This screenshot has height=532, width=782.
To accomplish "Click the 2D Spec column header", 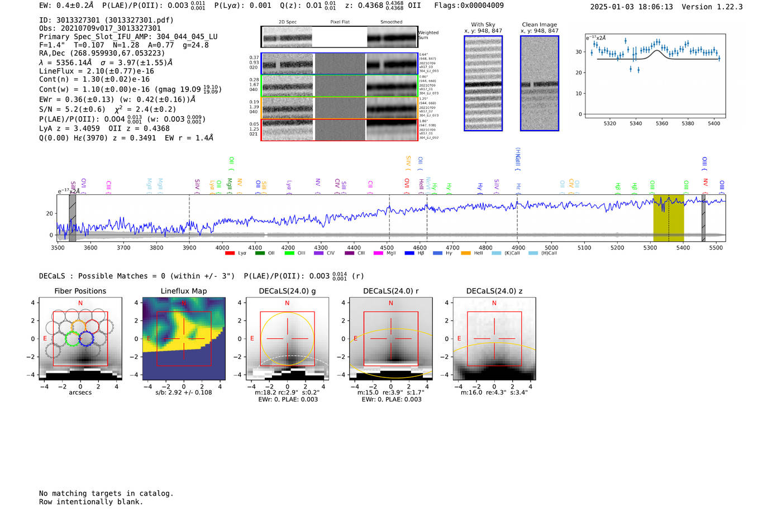I will tap(288, 22).
